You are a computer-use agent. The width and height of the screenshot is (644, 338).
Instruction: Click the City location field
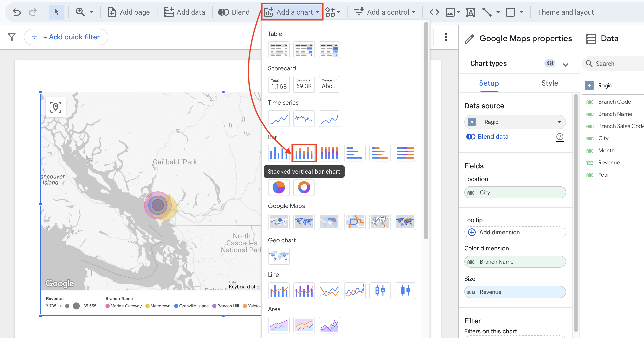point(515,193)
